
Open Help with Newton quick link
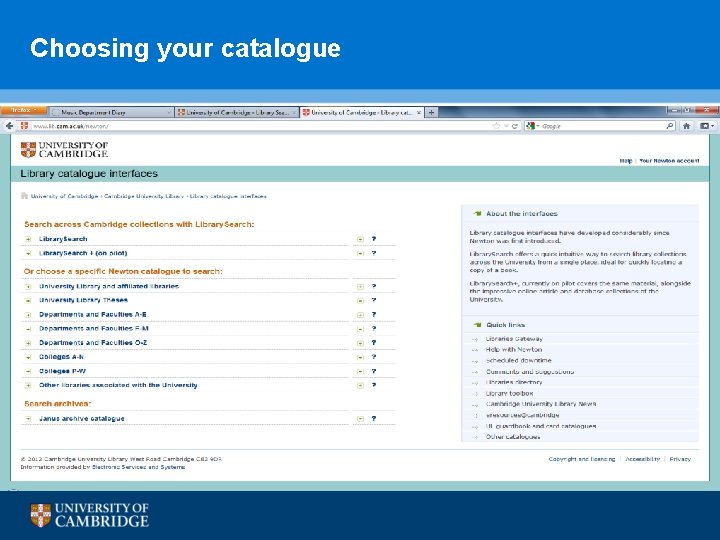pyautogui.click(x=514, y=349)
